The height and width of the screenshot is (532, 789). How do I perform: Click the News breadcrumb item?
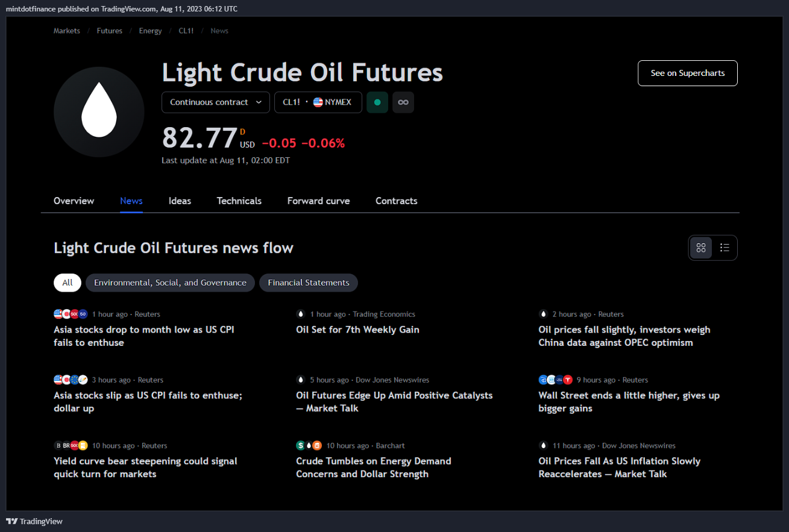pos(219,31)
